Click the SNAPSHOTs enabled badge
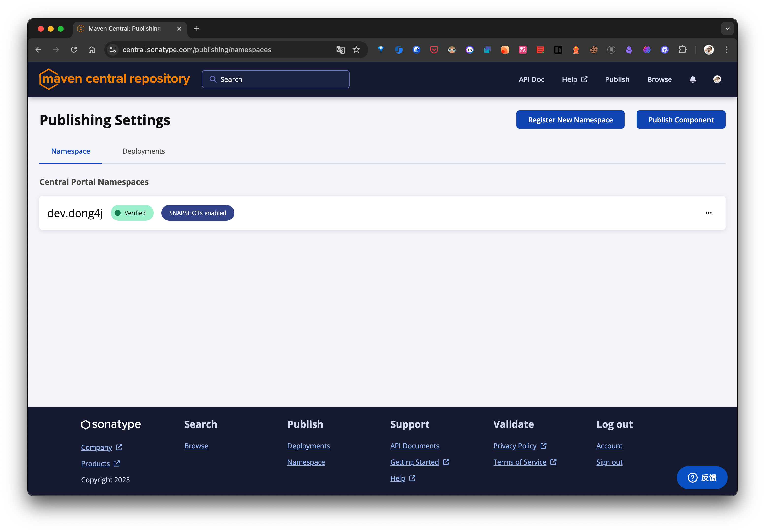 tap(198, 213)
